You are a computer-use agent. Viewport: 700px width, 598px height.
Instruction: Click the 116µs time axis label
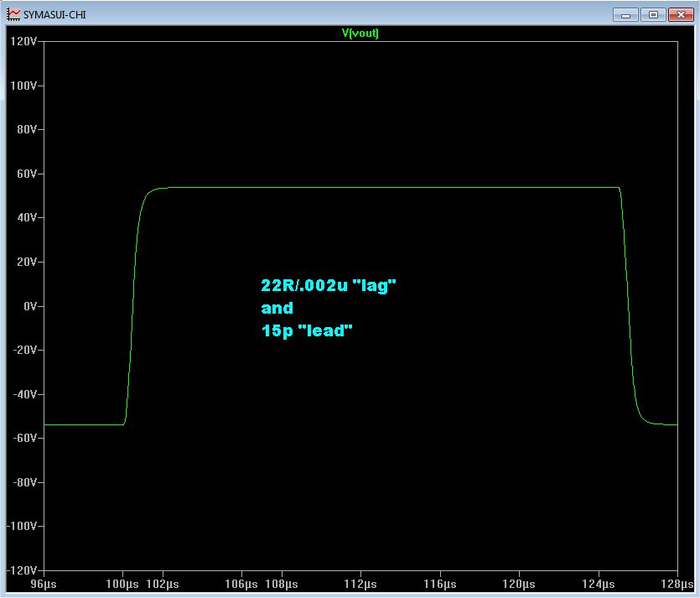tap(440, 584)
